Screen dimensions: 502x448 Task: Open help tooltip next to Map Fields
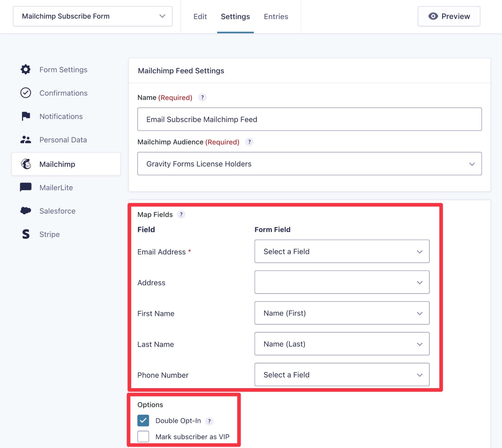coord(181,214)
